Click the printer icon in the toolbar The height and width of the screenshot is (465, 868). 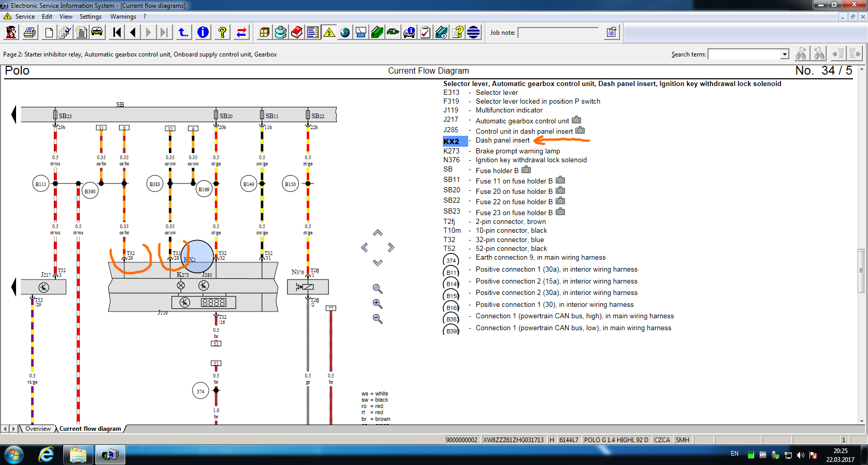tap(30, 32)
